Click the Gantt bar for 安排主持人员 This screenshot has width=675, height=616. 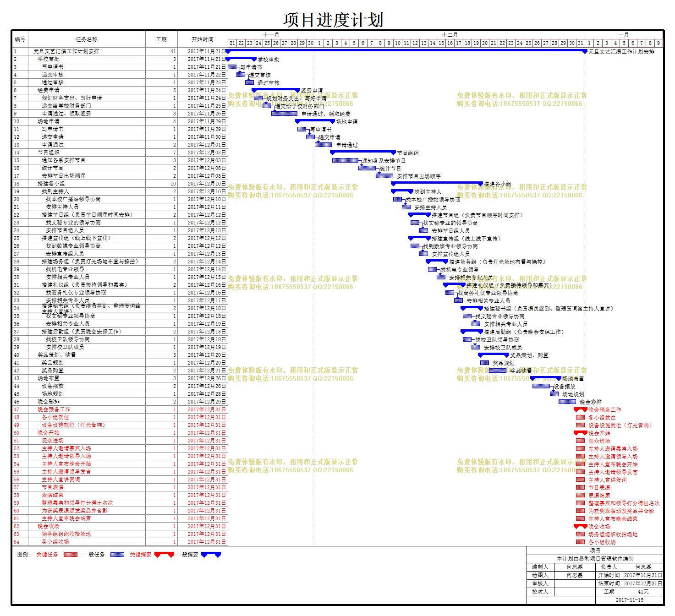[x=406, y=207]
